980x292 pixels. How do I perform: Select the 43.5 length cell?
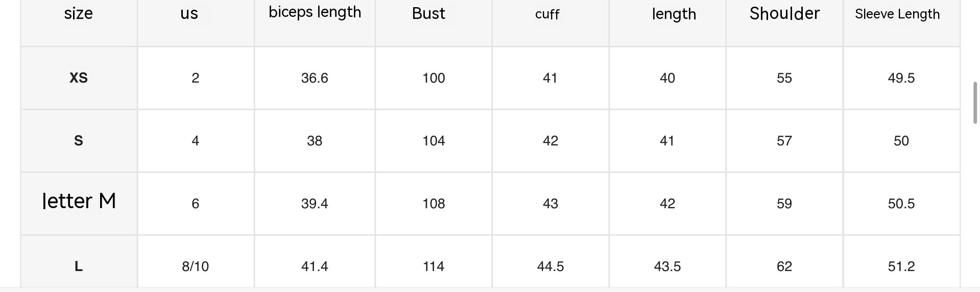667,266
